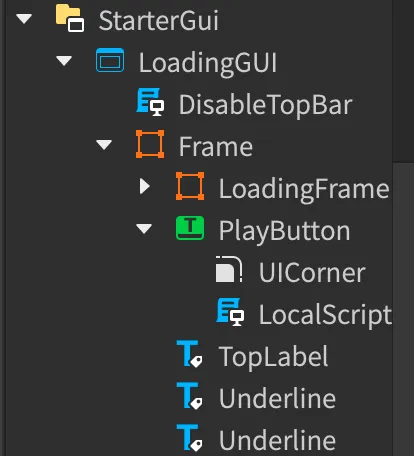
Task: Select the UICorner item name
Action: pos(312,273)
